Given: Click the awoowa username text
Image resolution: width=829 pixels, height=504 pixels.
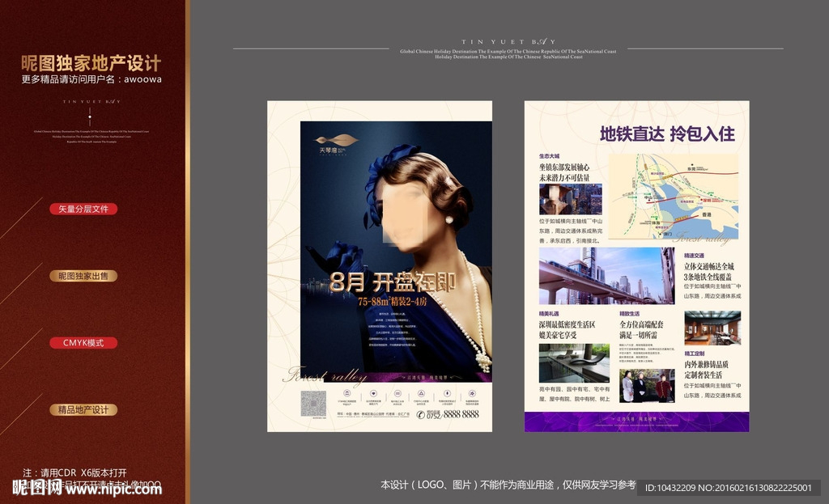Looking at the screenshot, I should pos(142,79).
